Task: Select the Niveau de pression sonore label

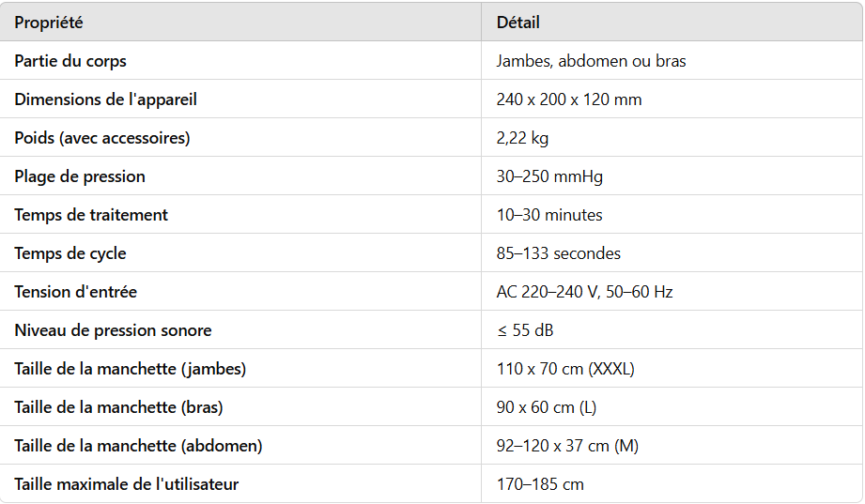Action: pos(113,330)
